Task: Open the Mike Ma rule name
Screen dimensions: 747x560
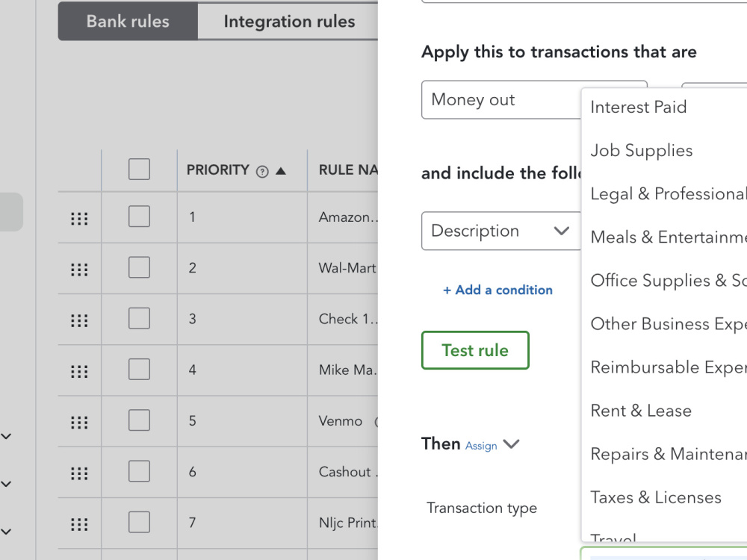Action: click(x=348, y=370)
